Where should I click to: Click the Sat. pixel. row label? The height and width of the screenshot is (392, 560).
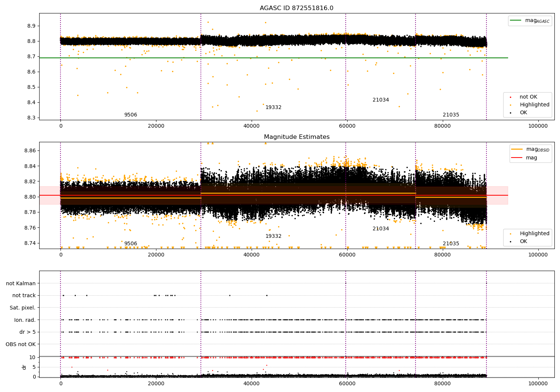(22, 308)
